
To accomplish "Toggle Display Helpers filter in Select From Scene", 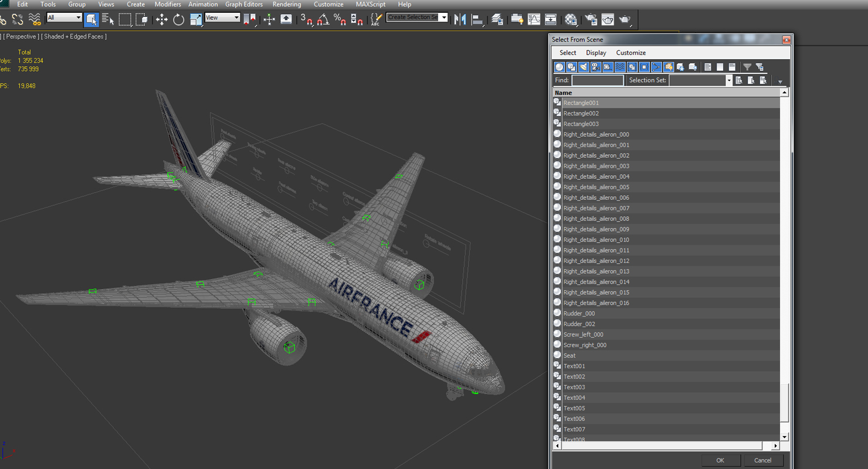I will tap(608, 67).
